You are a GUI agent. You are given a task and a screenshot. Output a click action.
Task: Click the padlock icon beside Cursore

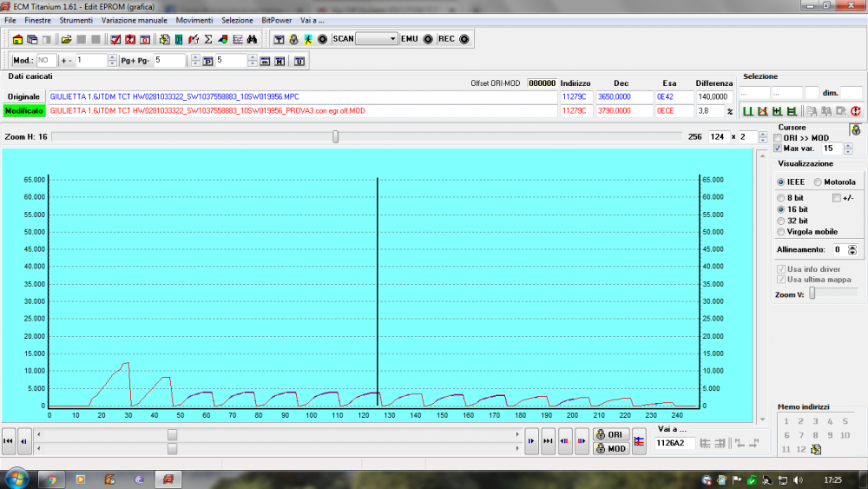[856, 130]
